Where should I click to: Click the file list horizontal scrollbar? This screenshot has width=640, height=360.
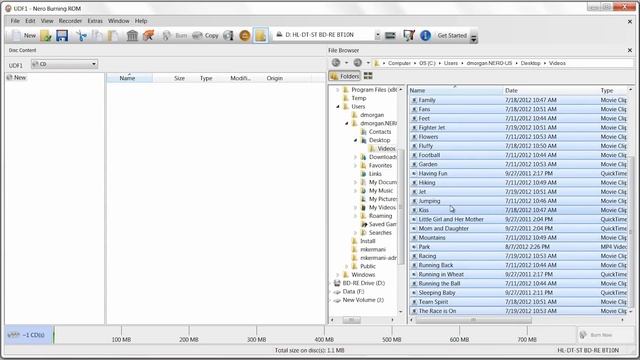coord(473,320)
